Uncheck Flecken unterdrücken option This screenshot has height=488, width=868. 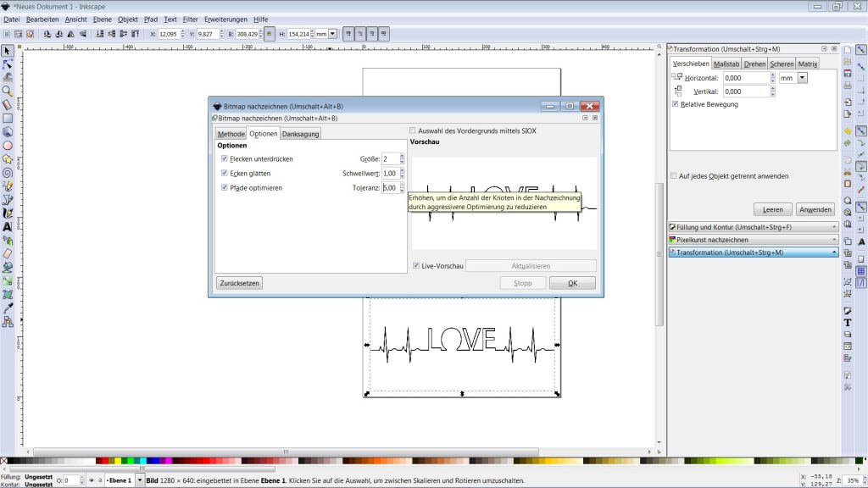click(x=224, y=158)
